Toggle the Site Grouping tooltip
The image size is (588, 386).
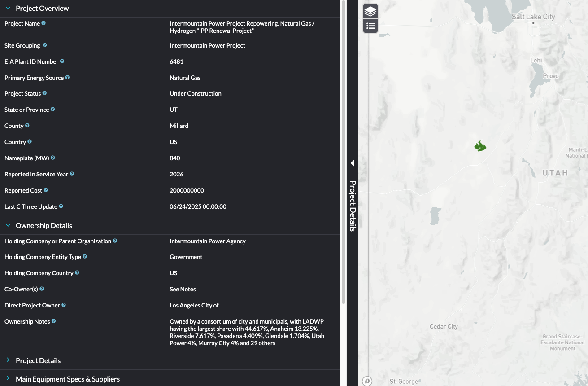point(44,45)
